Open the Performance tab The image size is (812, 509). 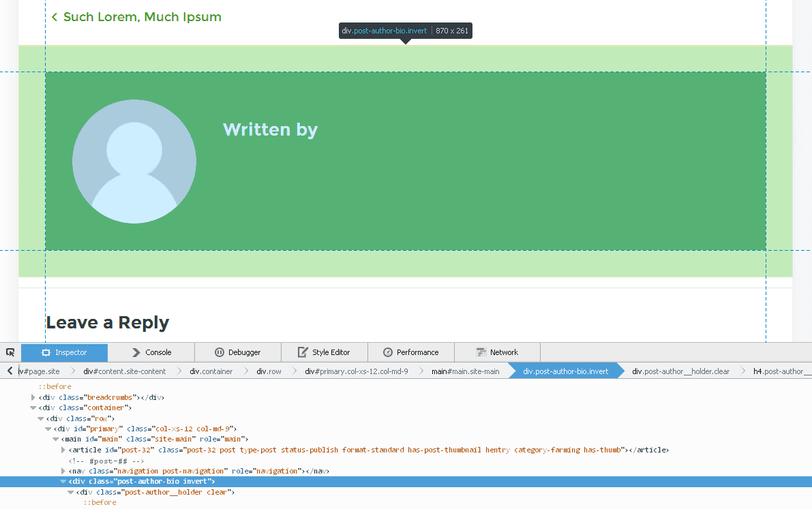coord(411,352)
